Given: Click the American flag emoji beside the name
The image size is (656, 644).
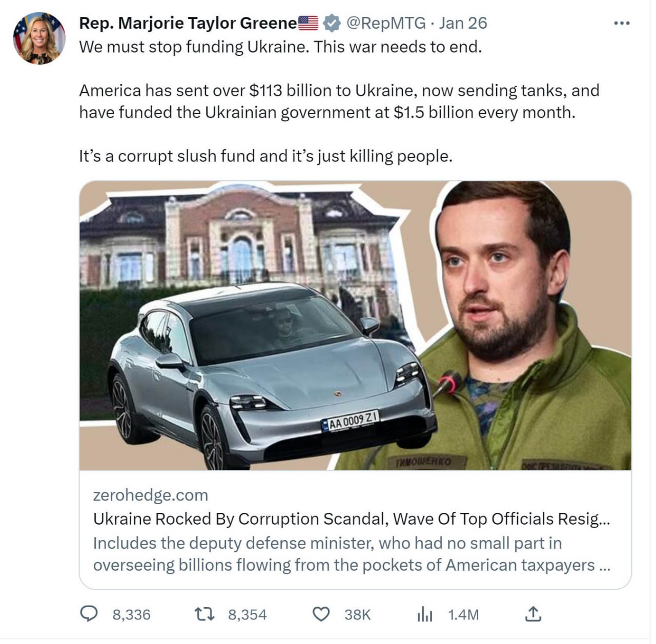Looking at the screenshot, I should (309, 23).
